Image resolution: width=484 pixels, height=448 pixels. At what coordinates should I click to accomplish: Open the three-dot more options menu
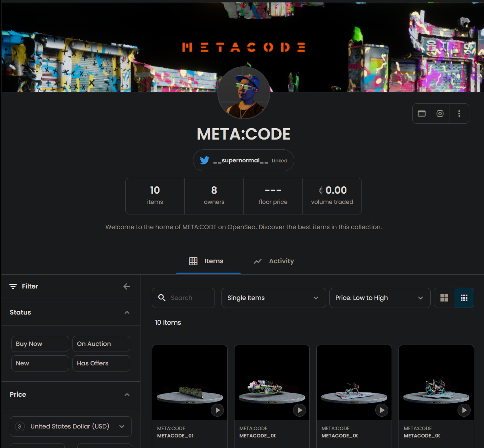pyautogui.click(x=459, y=114)
